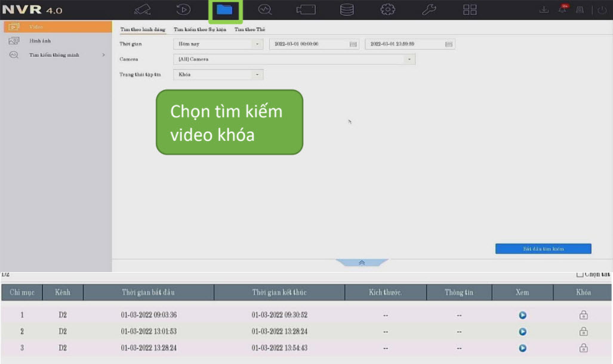This screenshot has width=613, height=364.
Task: Toggle the lock for row 1 recording
Action: pos(583,315)
